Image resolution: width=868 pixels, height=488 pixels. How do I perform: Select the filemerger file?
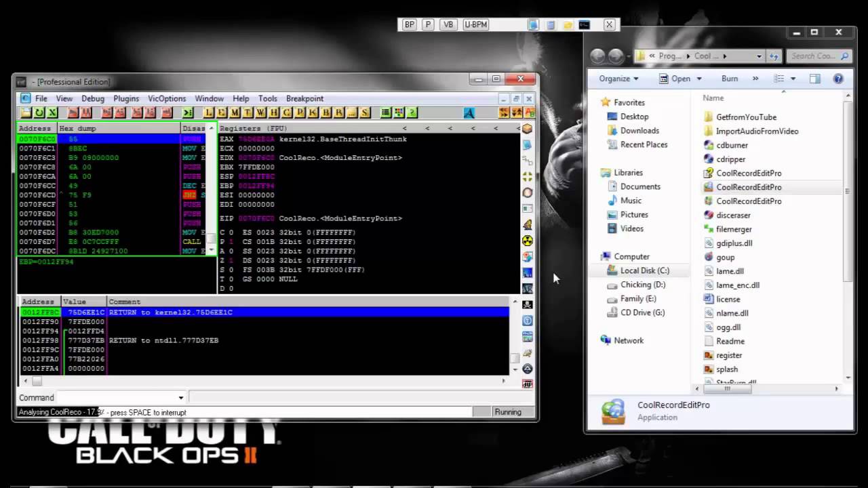coord(734,229)
